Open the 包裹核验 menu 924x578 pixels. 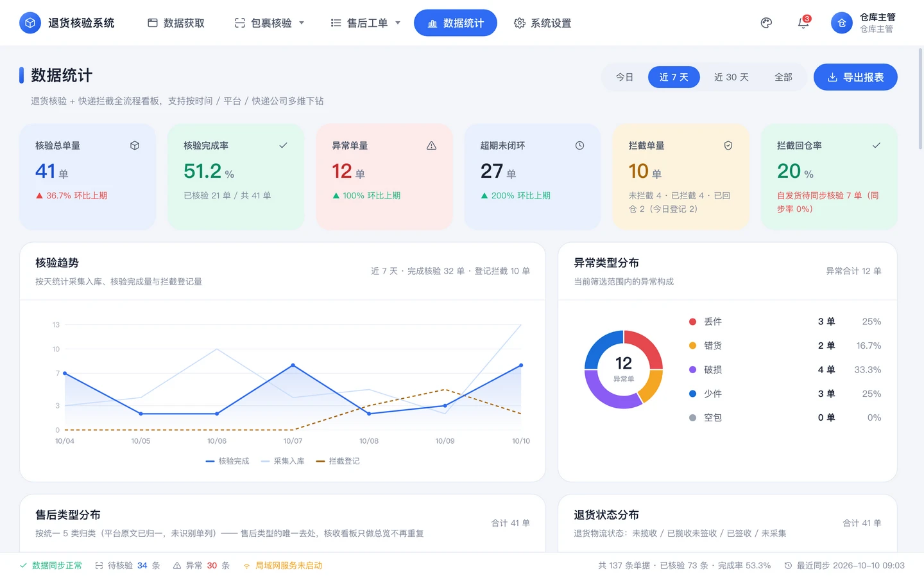pos(269,23)
